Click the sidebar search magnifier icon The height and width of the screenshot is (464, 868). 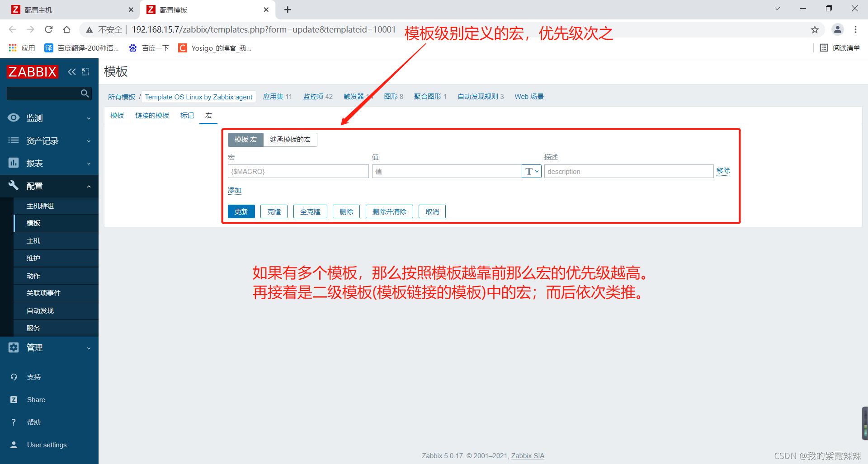point(85,94)
